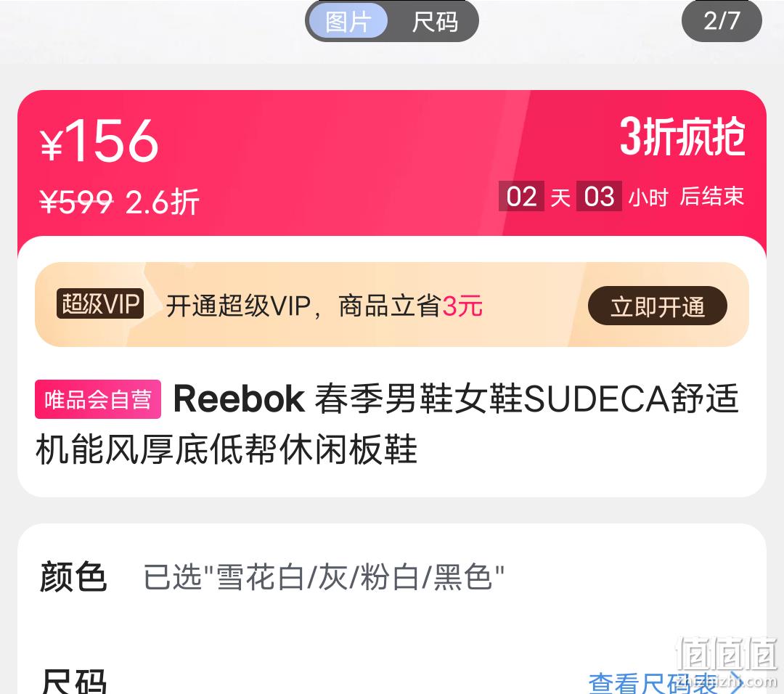Click the 尺码 section heading
The width and height of the screenshot is (784, 694).
point(73,682)
